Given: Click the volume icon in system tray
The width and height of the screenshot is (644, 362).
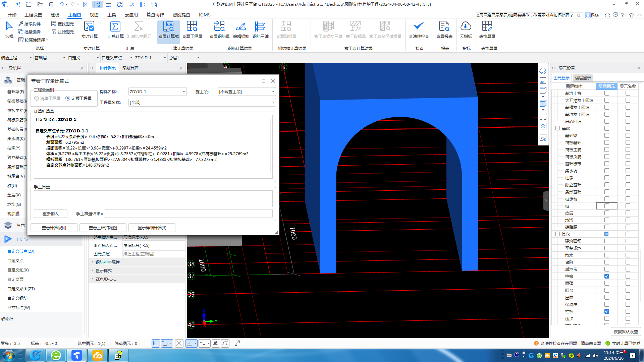Looking at the screenshot, I should (595, 356).
